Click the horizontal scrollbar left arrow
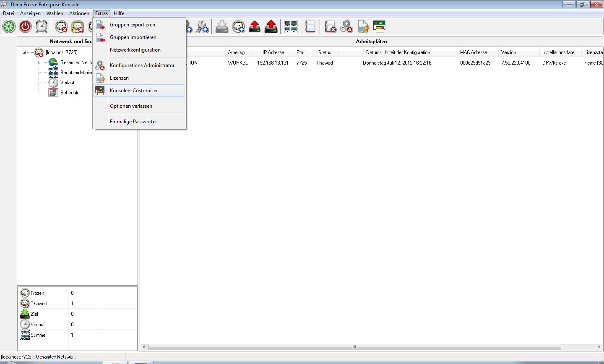 tap(144, 347)
